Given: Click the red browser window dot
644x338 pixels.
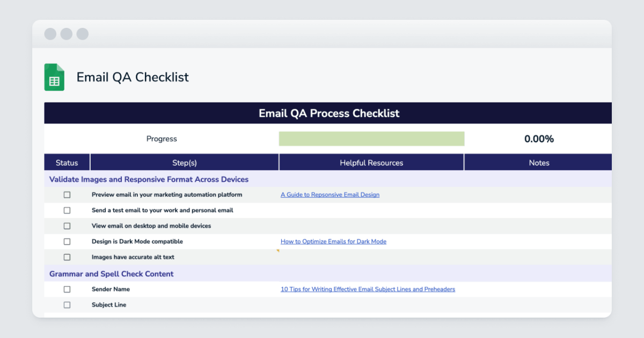Looking at the screenshot, I should pyautogui.click(x=50, y=34).
